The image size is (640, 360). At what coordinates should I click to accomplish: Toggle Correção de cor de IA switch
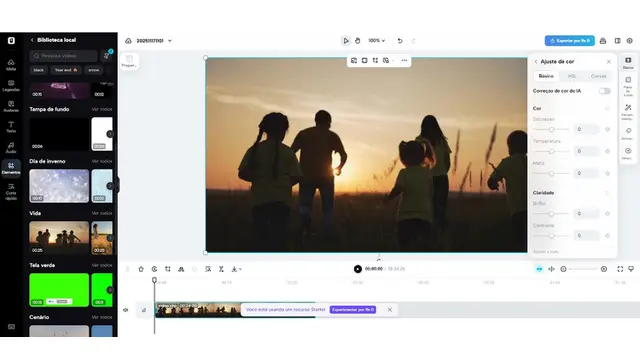tap(604, 91)
